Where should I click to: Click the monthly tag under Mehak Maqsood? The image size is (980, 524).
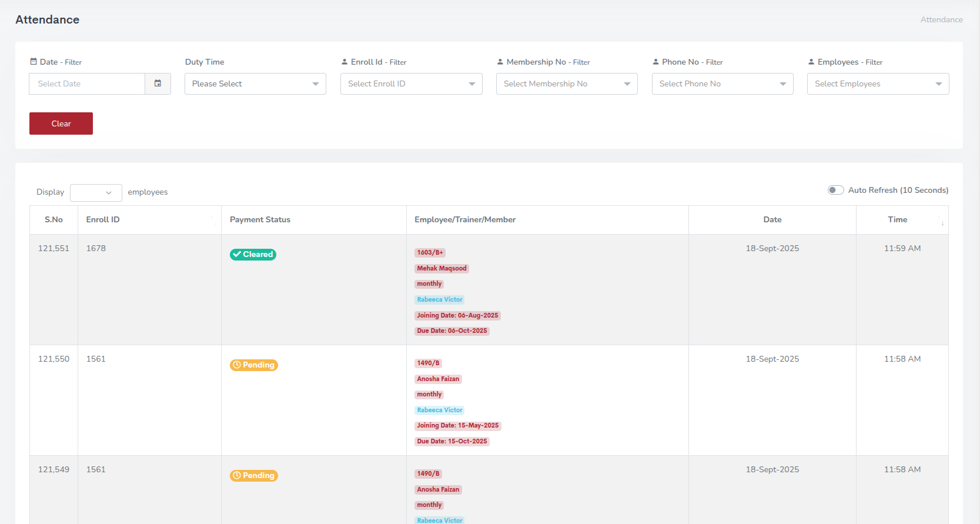click(x=429, y=283)
